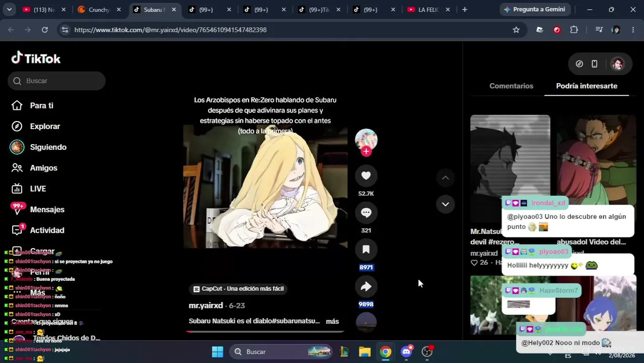Screen dimensions: 644x363
Task: Open a new browser tab
Action: click(465, 10)
